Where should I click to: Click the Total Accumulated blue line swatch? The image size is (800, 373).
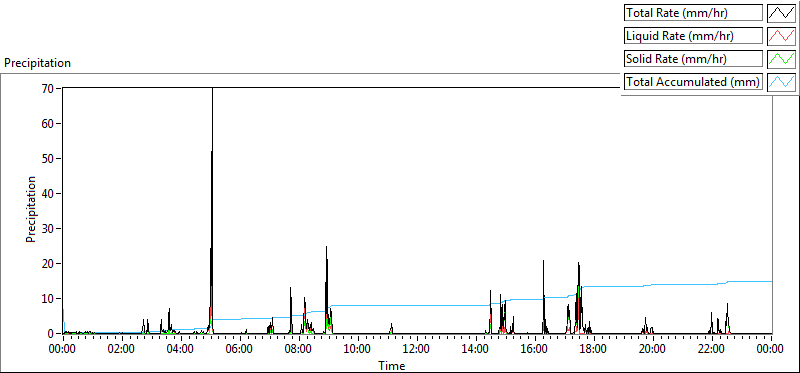coord(781,82)
